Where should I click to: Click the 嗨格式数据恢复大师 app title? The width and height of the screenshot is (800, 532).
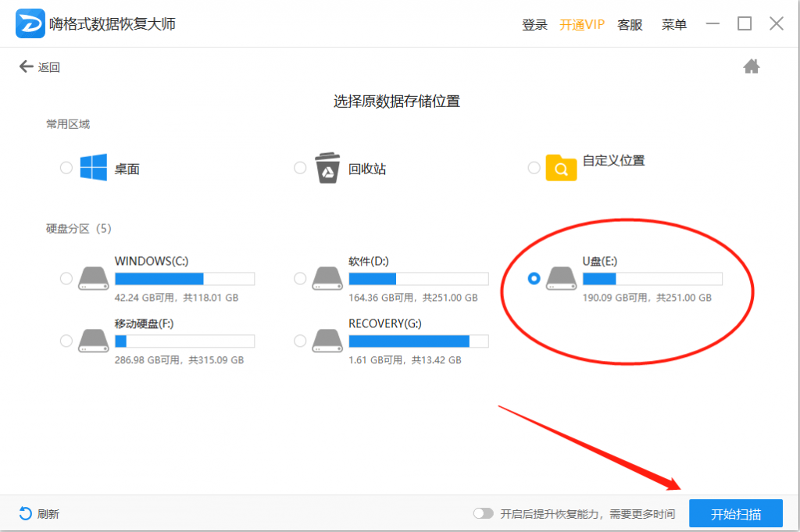112,24
